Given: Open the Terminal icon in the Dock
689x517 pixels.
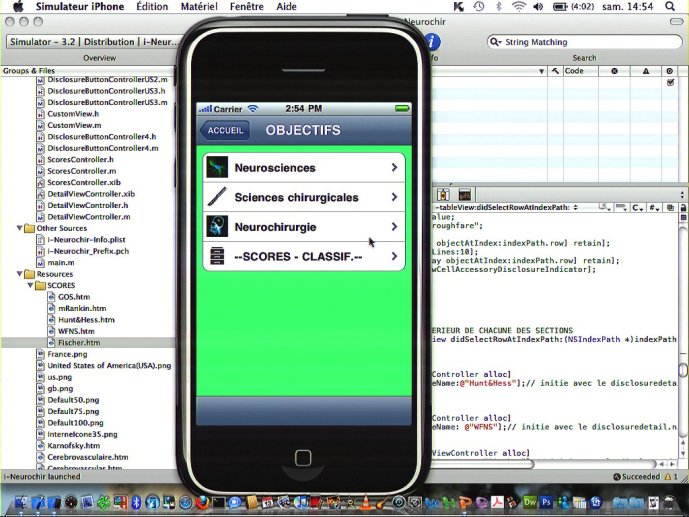Looking at the screenshot, I should click(218, 502).
